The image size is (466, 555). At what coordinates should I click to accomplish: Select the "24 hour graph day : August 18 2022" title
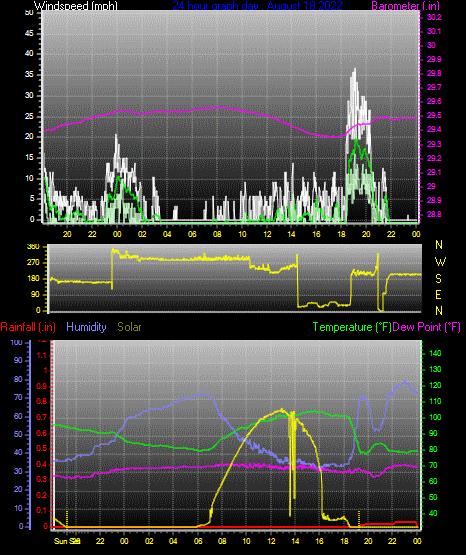tap(258, 6)
